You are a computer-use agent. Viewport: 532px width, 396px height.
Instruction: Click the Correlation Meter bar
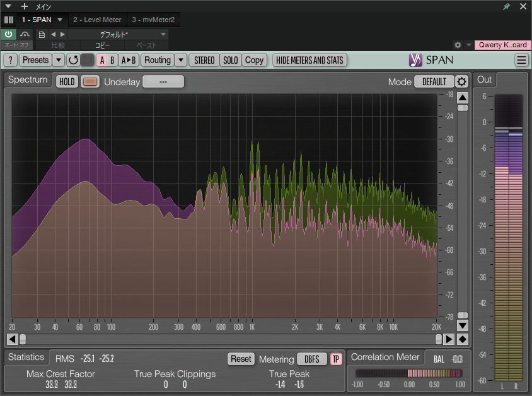[409, 373]
